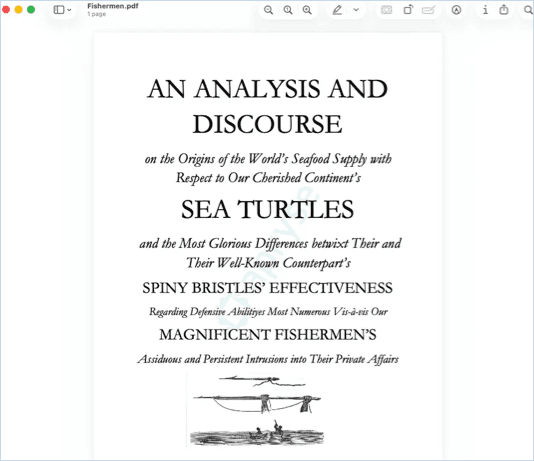This screenshot has width=534, height=461.
Task: Select the rectangular selection tool
Action: 386,10
